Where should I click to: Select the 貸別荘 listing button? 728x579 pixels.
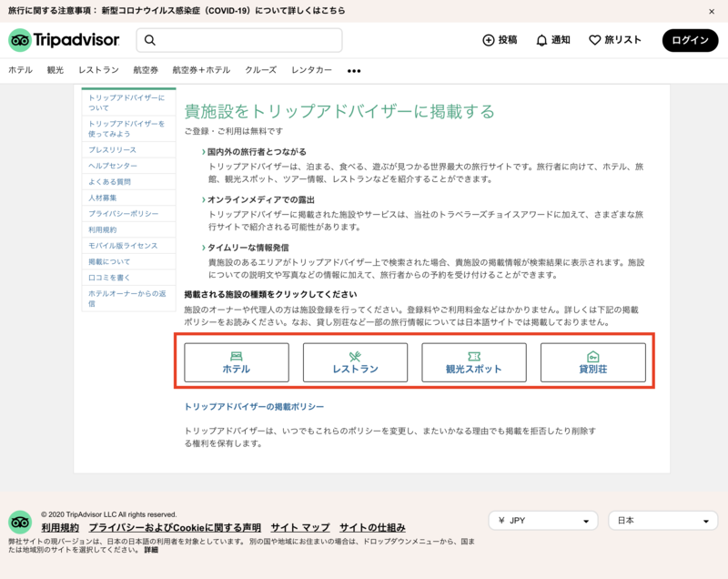point(593,362)
